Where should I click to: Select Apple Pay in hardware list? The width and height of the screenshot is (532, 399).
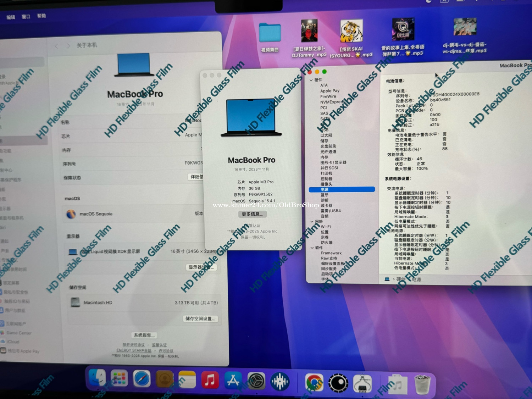point(330,91)
